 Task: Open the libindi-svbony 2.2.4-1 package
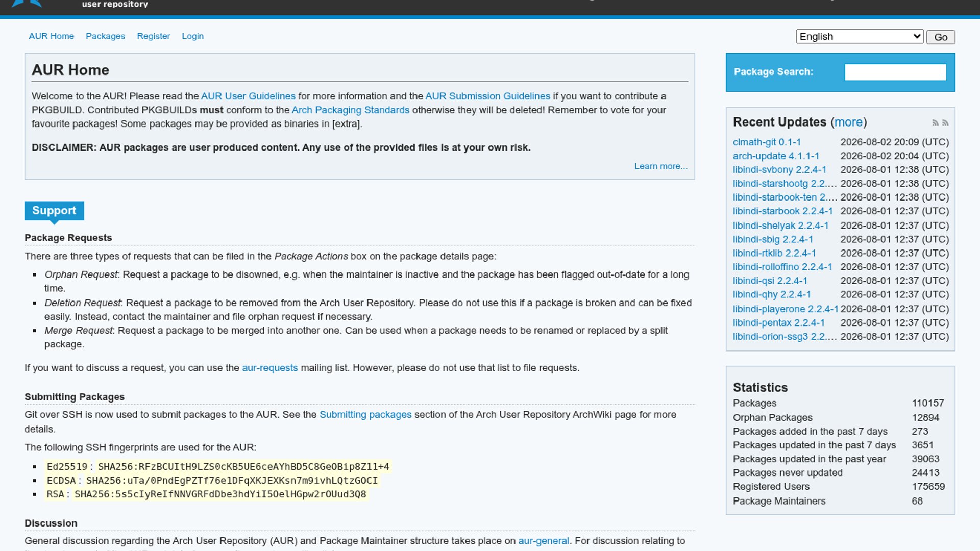coord(779,169)
